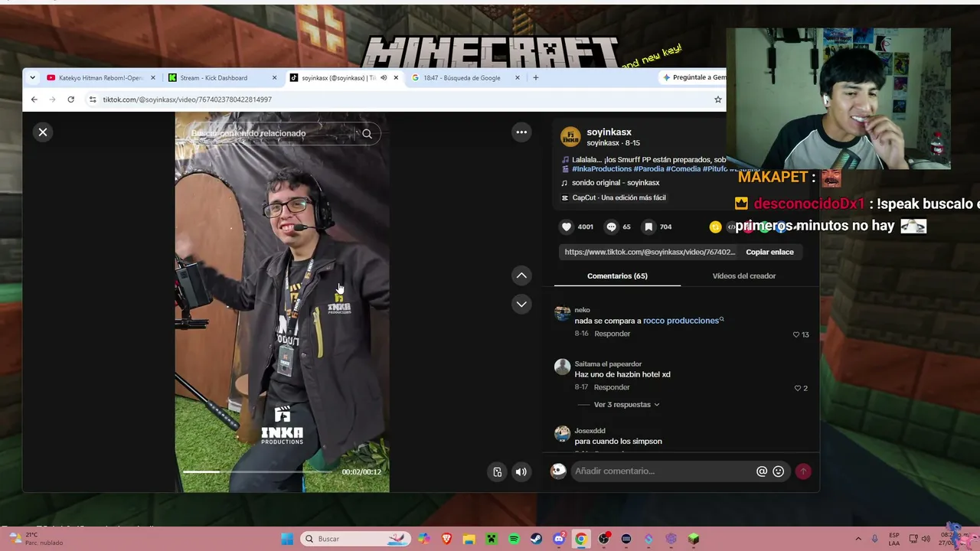Reply to neko's comment
This screenshot has width=980, height=551.
(x=612, y=334)
